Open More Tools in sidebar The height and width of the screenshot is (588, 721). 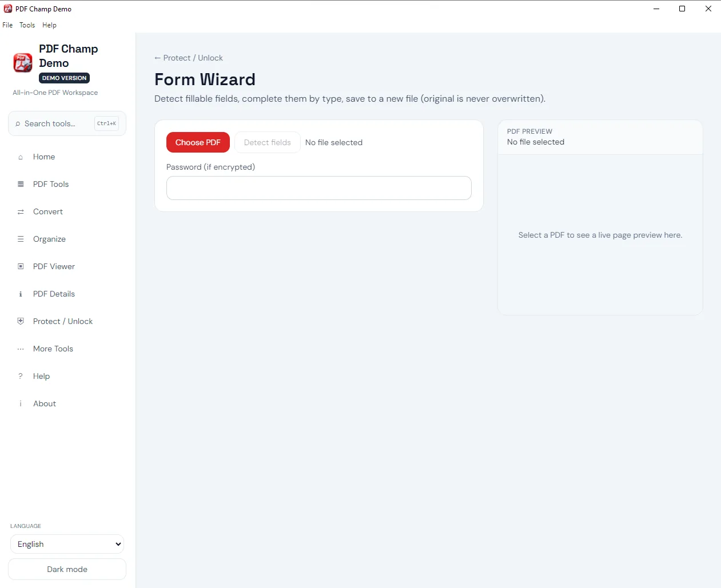tap(53, 349)
